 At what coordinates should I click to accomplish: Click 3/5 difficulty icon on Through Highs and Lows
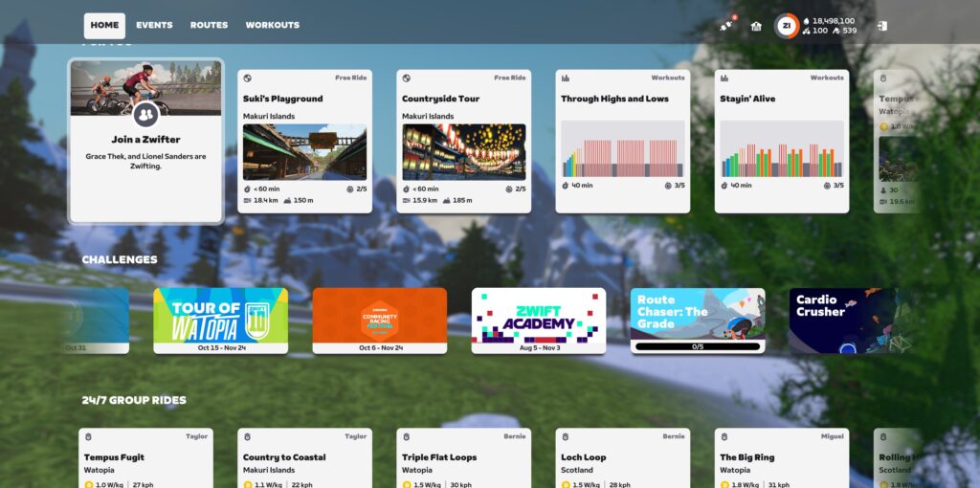[x=668, y=186]
